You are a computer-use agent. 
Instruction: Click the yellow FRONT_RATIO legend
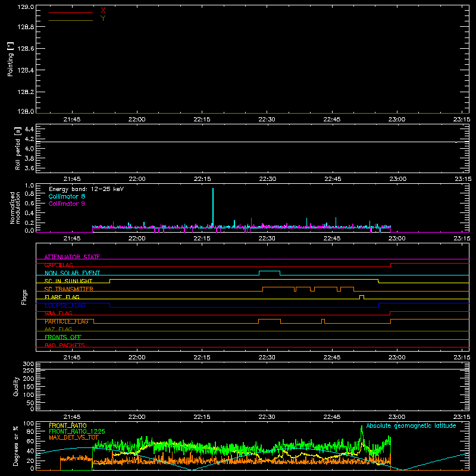point(68,425)
